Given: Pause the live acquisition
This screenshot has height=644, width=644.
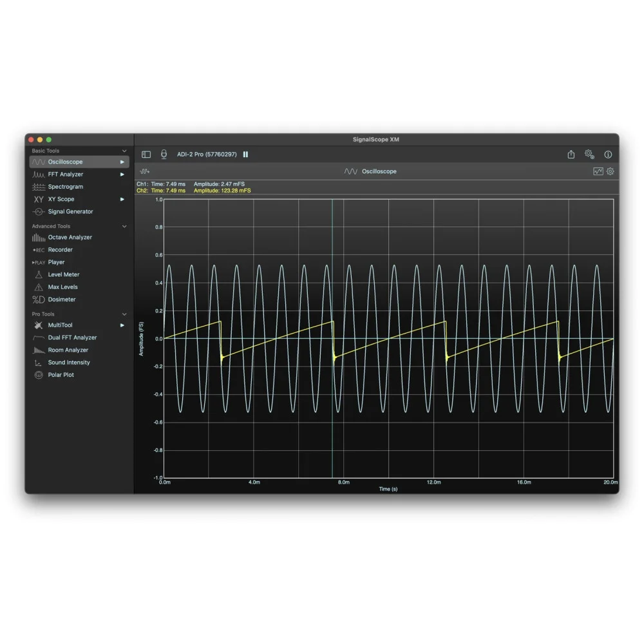Looking at the screenshot, I should click(x=245, y=155).
